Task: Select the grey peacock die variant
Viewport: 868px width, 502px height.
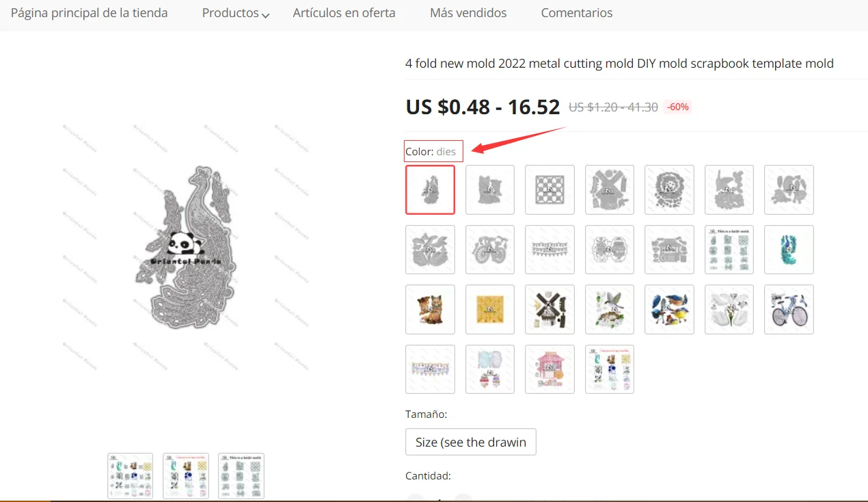Action: click(x=430, y=189)
